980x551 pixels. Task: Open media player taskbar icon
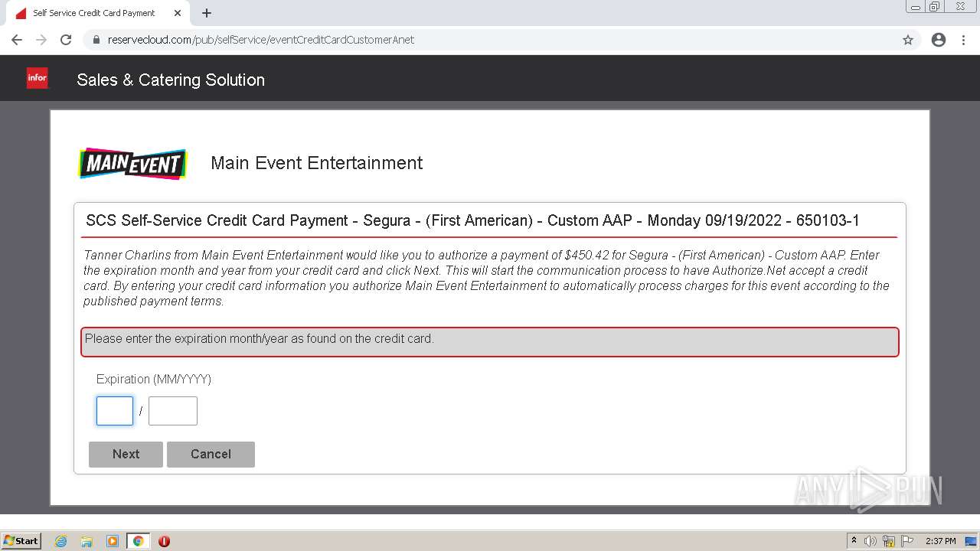tap(113, 541)
